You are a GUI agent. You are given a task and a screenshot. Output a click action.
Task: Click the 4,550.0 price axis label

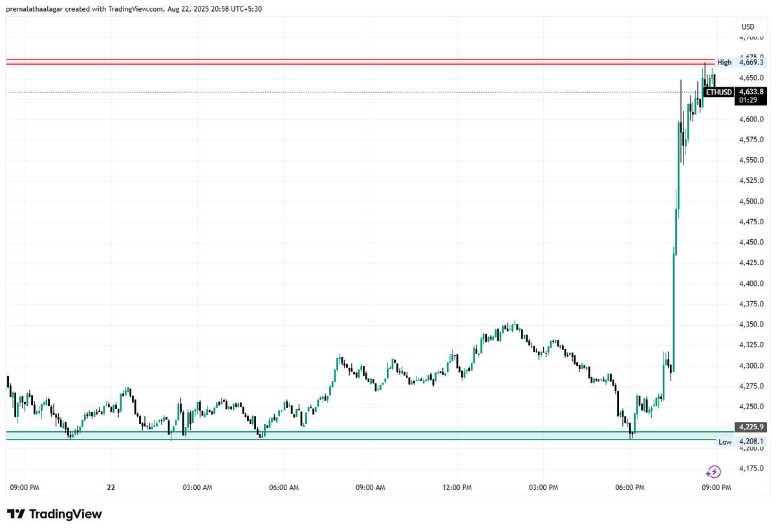(x=751, y=160)
